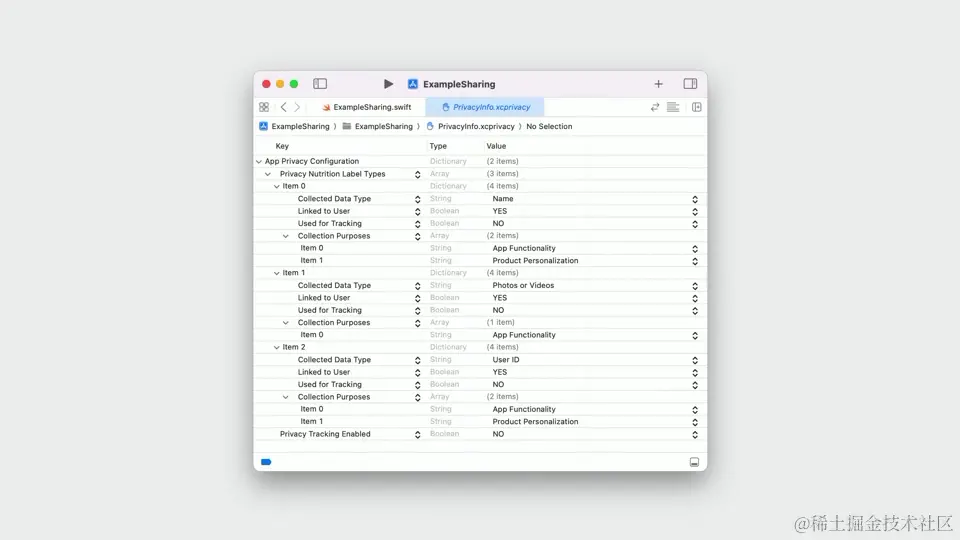This screenshot has width=960, height=540.
Task: Click the Value column header
Action: (496, 146)
